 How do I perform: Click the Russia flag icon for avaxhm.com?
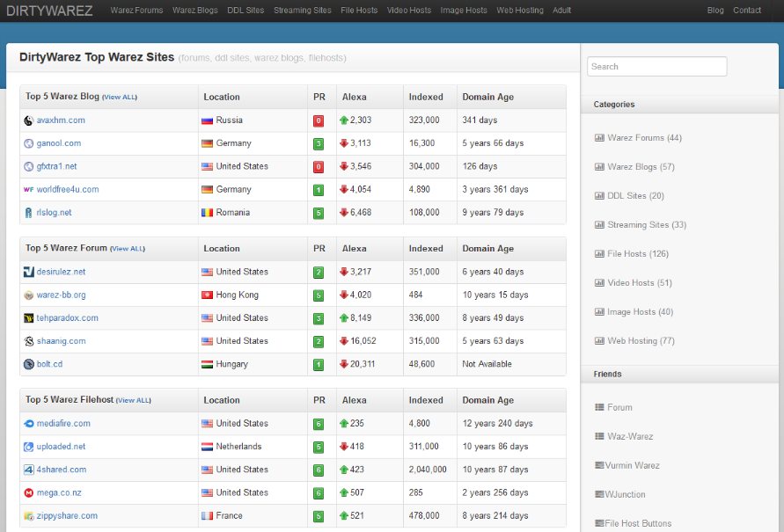207,120
